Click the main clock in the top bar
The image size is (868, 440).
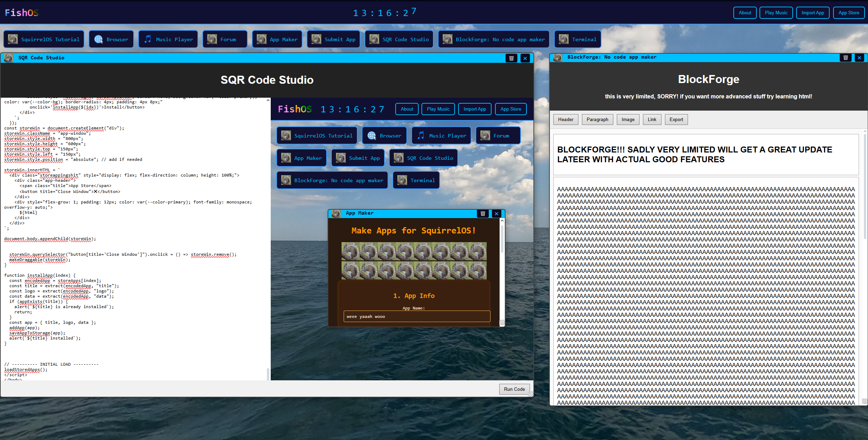click(385, 13)
